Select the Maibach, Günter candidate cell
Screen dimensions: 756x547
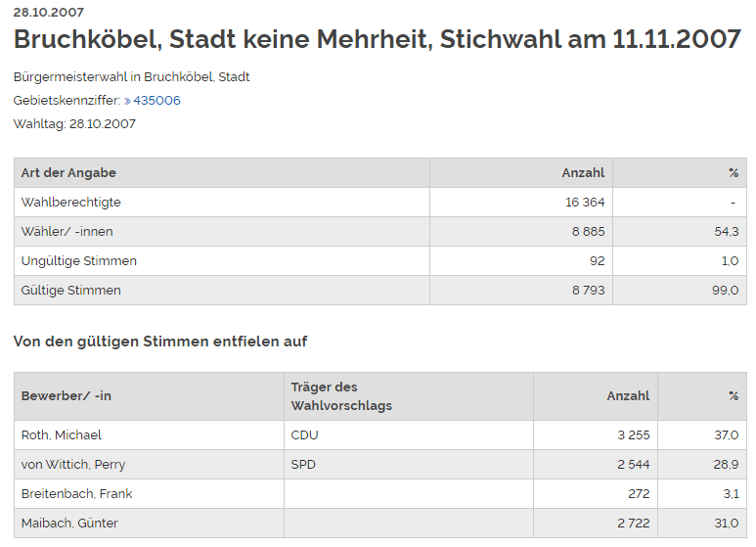[x=69, y=524]
